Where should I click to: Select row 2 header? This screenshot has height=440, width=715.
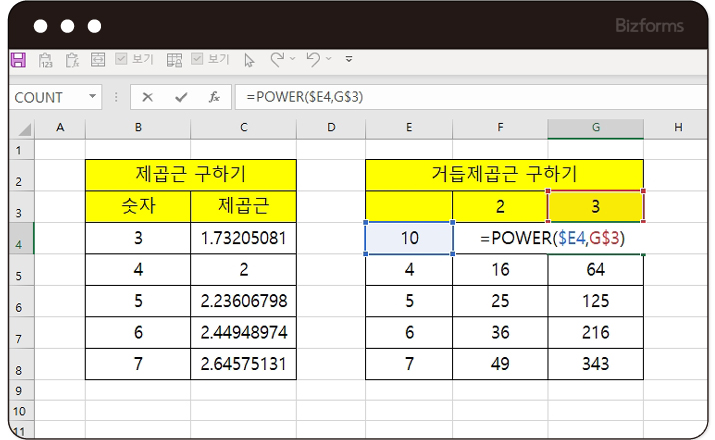tap(21, 175)
